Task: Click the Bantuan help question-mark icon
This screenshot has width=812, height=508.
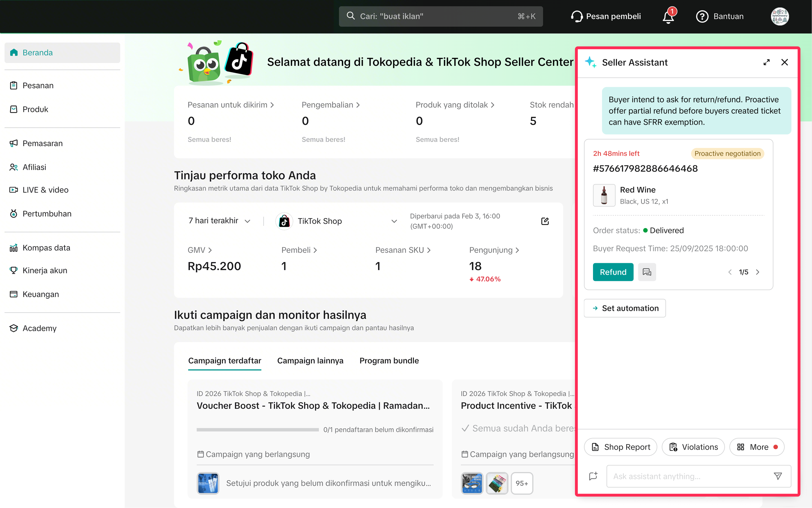Action: [x=702, y=16]
